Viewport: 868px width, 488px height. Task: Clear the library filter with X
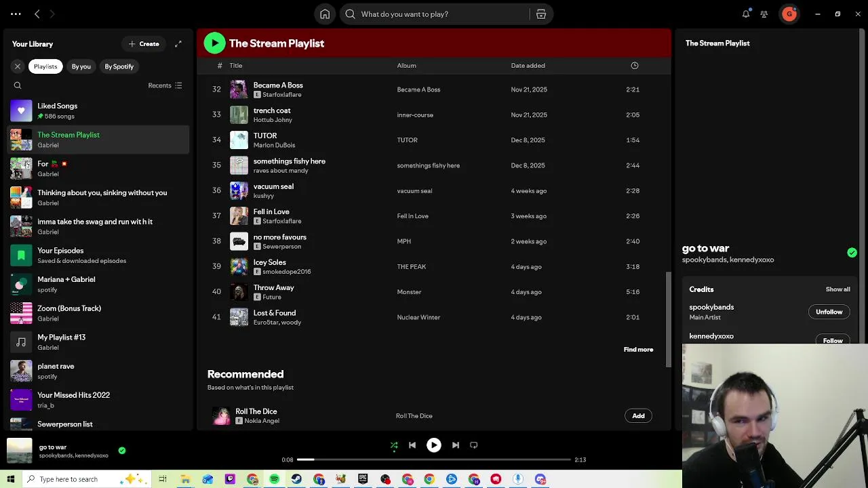pyautogui.click(x=18, y=66)
